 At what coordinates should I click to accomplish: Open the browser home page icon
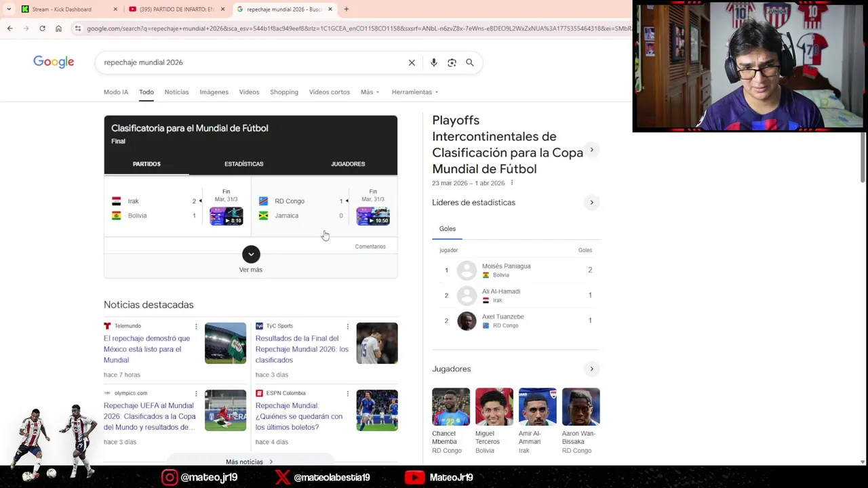[x=58, y=28]
